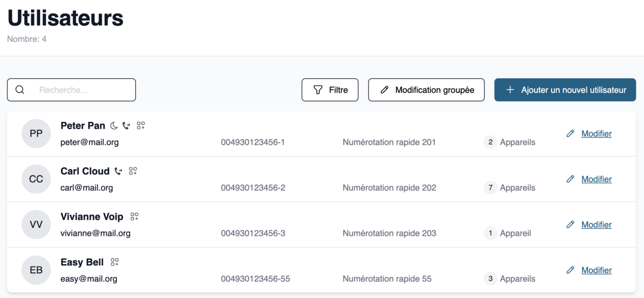644x298 pixels.
Task: Open the Filtre filter button
Action: pyautogui.click(x=330, y=90)
